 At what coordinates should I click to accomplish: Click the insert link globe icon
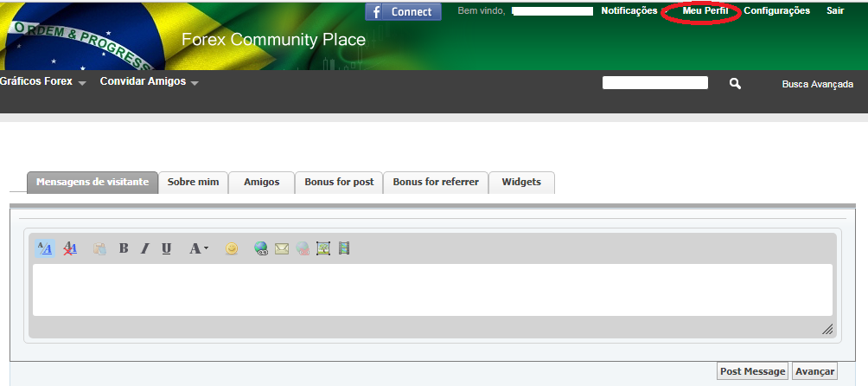261,248
